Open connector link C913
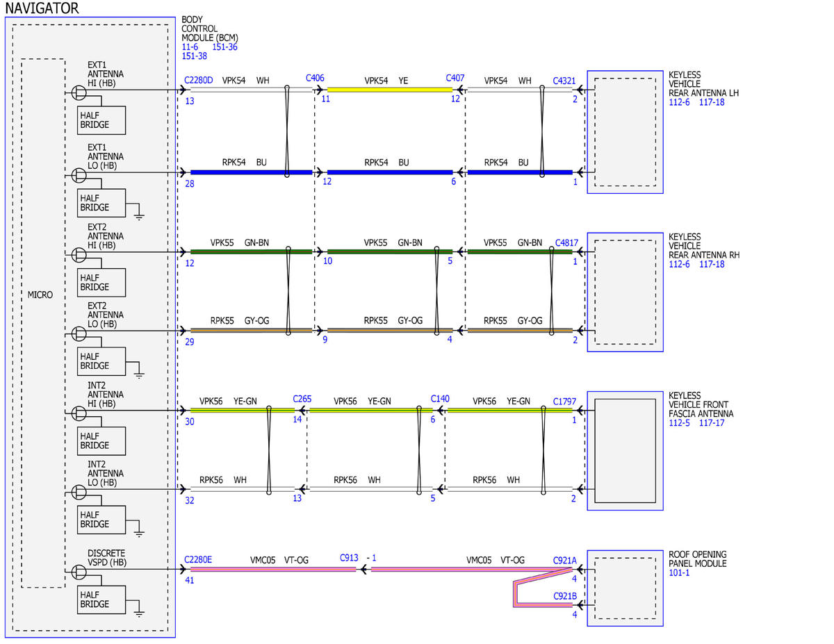Image resolution: width=834 pixels, height=644 pixels. click(x=350, y=557)
